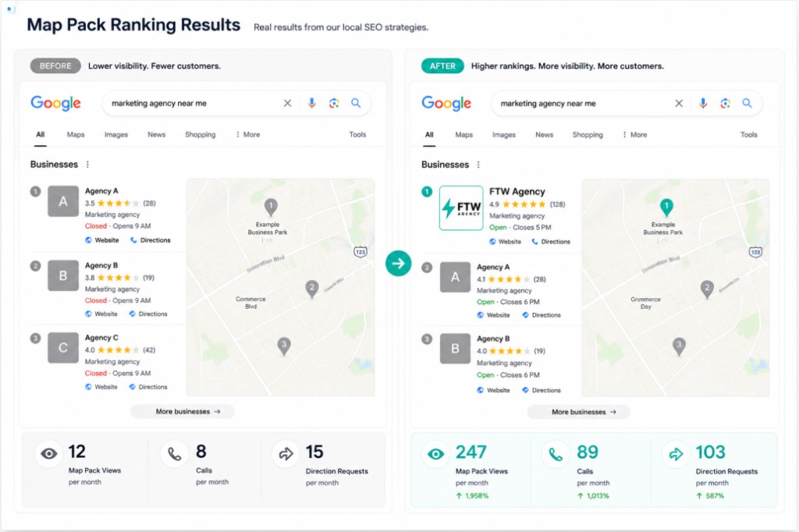Open Directions for Agency B in AFTER panel
This screenshot has height=532, width=799.
(x=542, y=390)
